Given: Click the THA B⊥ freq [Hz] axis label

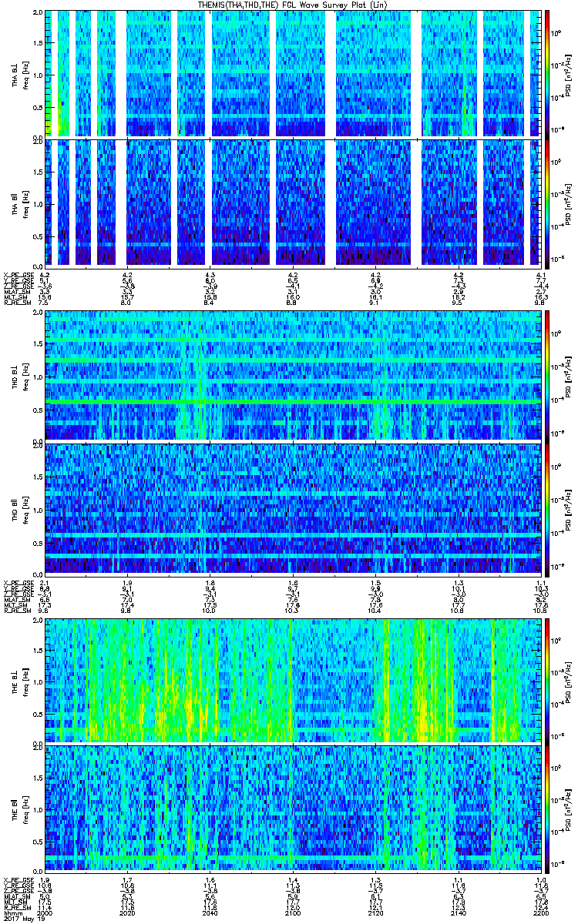Looking at the screenshot, I should click(25, 75).
